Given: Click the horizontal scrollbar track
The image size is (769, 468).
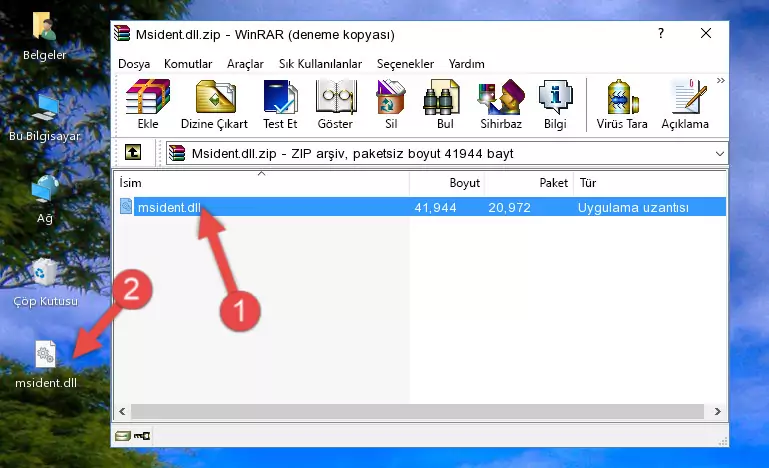Looking at the screenshot, I should click(417, 411).
